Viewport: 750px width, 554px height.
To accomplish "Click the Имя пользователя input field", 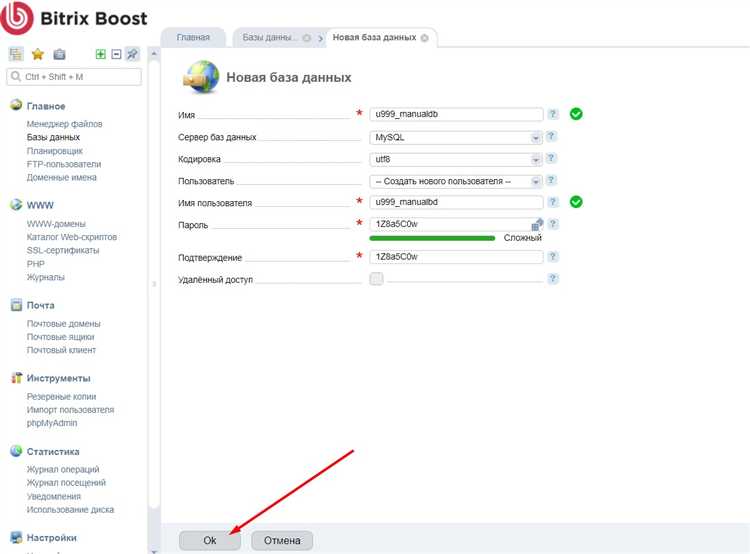I will click(x=456, y=202).
